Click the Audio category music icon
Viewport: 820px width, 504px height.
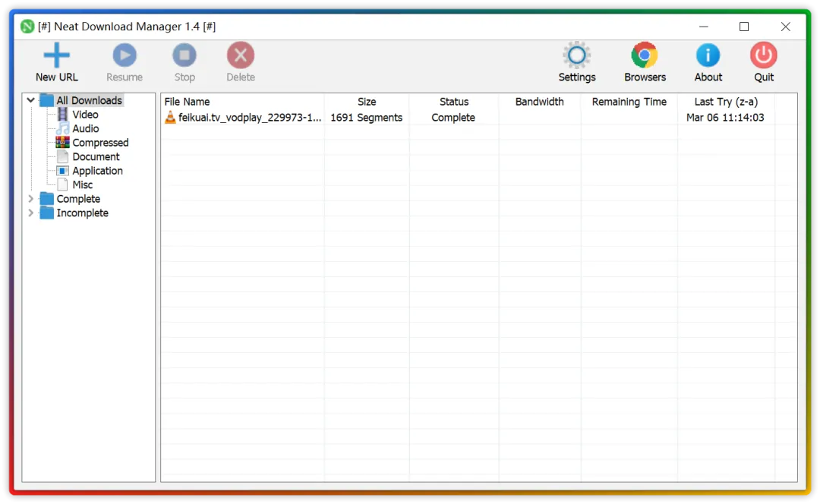(63, 128)
